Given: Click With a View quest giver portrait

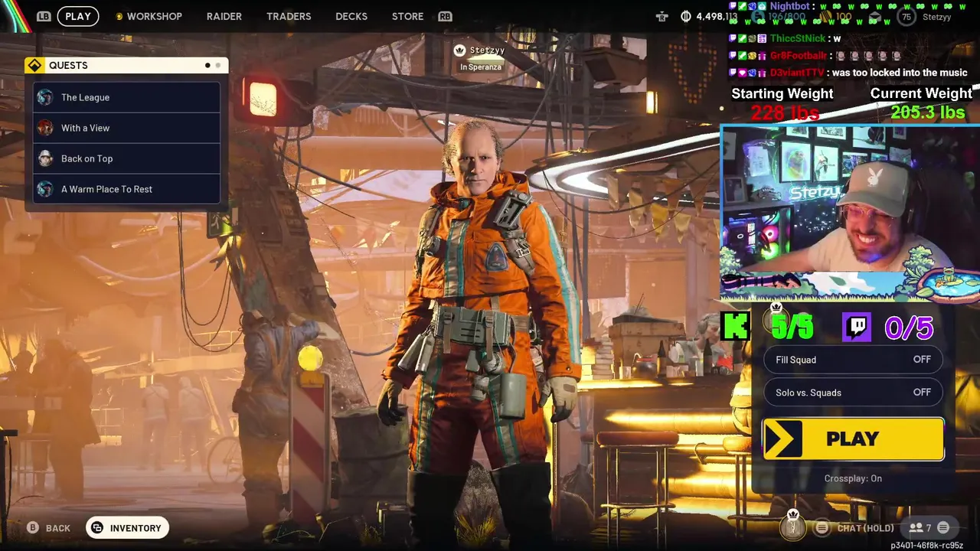Looking at the screenshot, I should click(x=45, y=128).
